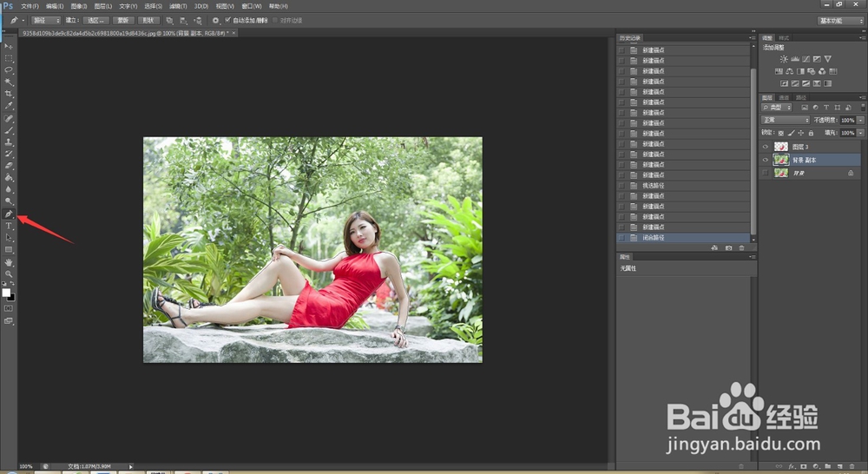Select the Crop tool
Viewport: 868px width, 474px height.
tap(9, 94)
